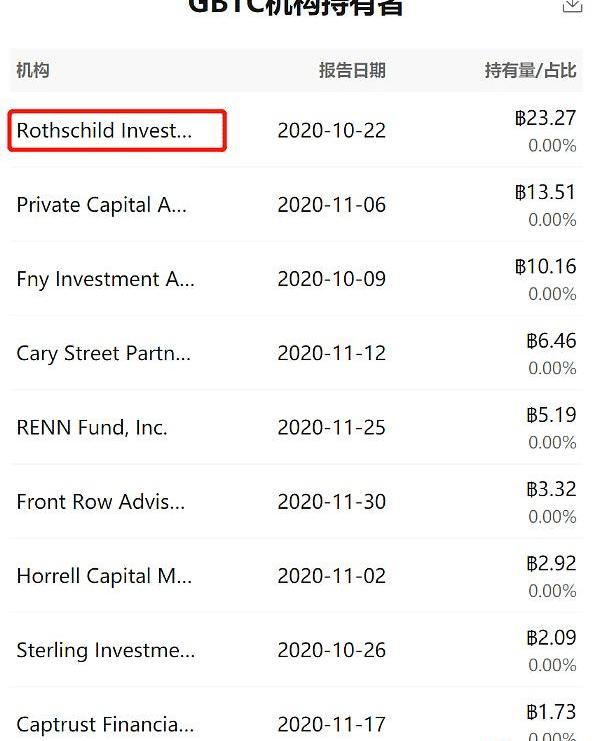Open the Rothschild Invest... institution entry
The image size is (600, 741).
pos(105,131)
